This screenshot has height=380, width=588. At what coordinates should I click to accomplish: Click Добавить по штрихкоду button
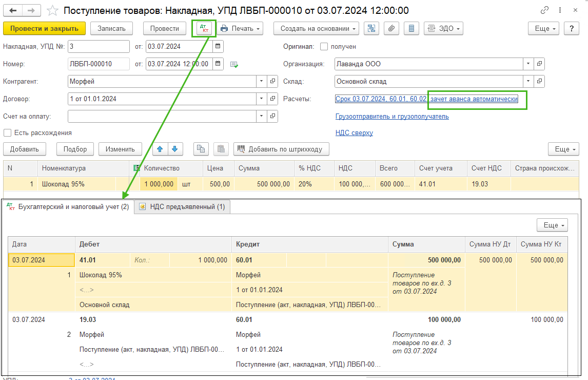coord(281,149)
